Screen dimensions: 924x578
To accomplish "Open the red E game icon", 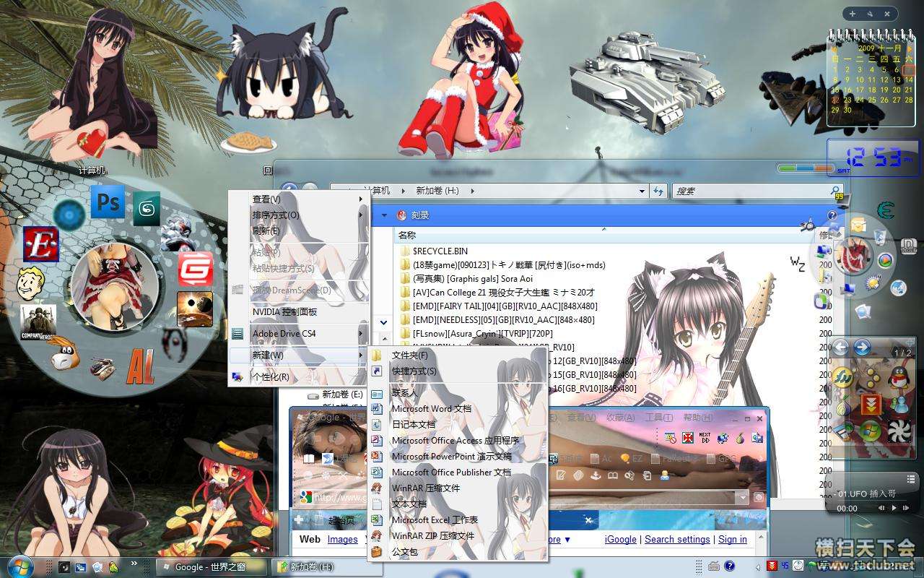I will click(40, 244).
